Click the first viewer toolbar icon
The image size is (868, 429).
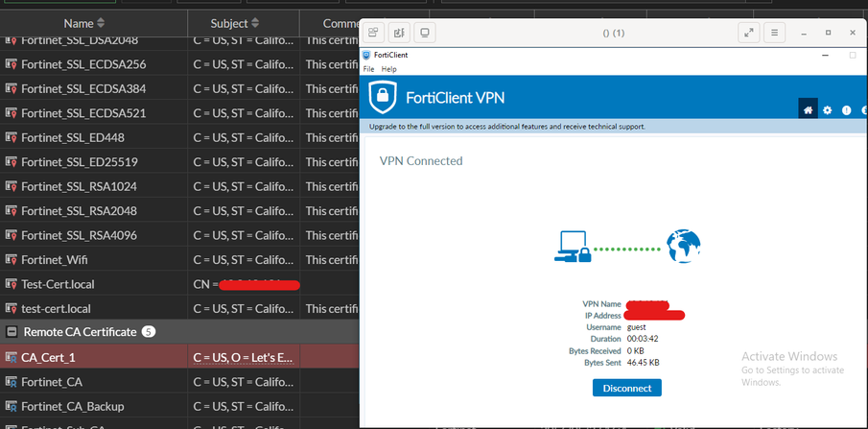click(x=373, y=33)
